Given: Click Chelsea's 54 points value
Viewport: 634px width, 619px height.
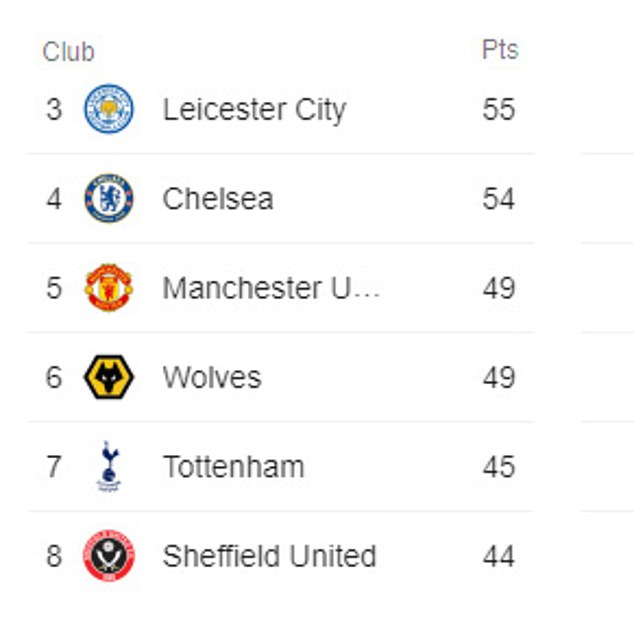Looking at the screenshot, I should 499,199.
